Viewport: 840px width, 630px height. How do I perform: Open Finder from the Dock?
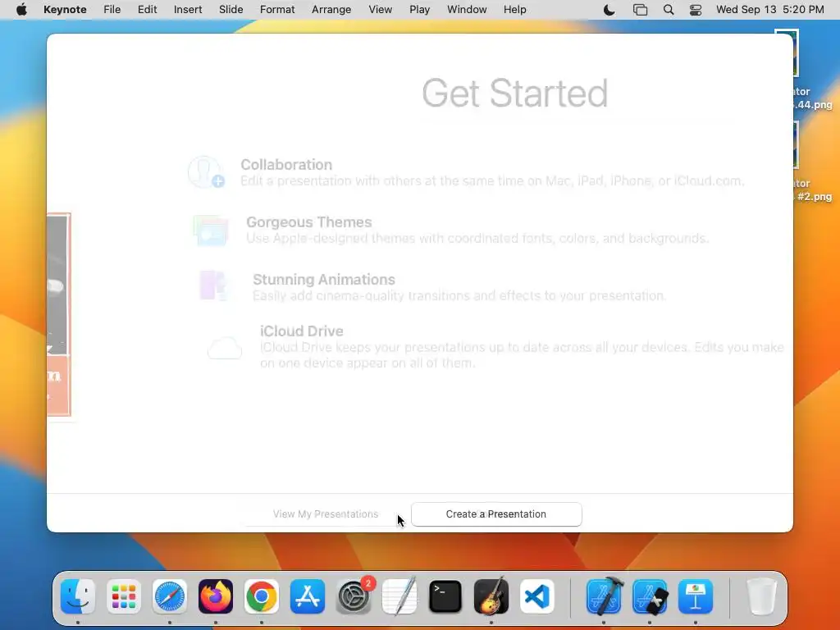tap(78, 596)
